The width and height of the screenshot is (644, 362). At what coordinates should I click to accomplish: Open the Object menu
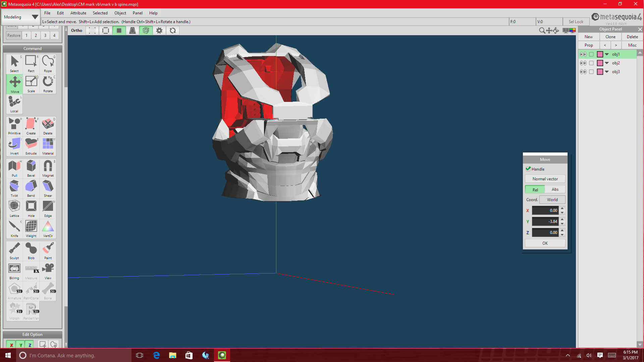pos(120,13)
